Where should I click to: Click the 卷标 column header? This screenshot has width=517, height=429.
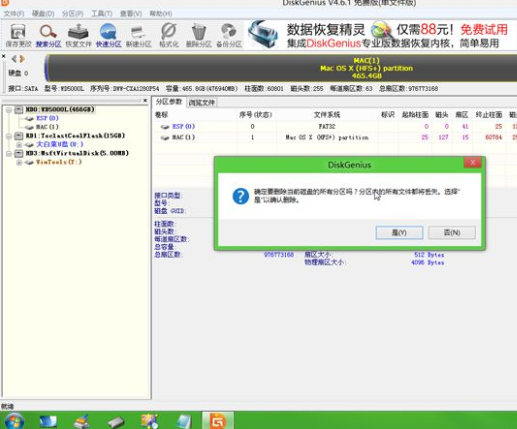click(161, 115)
